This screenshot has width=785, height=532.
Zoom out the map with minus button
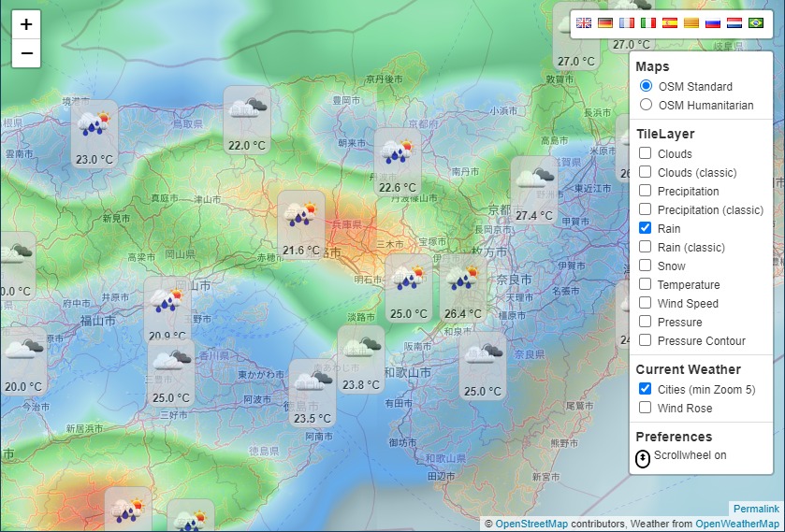[x=26, y=53]
